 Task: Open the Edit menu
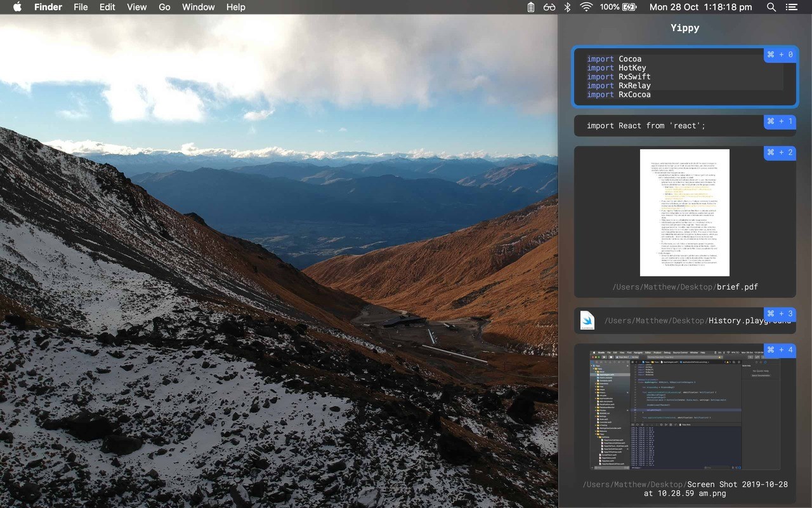coord(107,7)
